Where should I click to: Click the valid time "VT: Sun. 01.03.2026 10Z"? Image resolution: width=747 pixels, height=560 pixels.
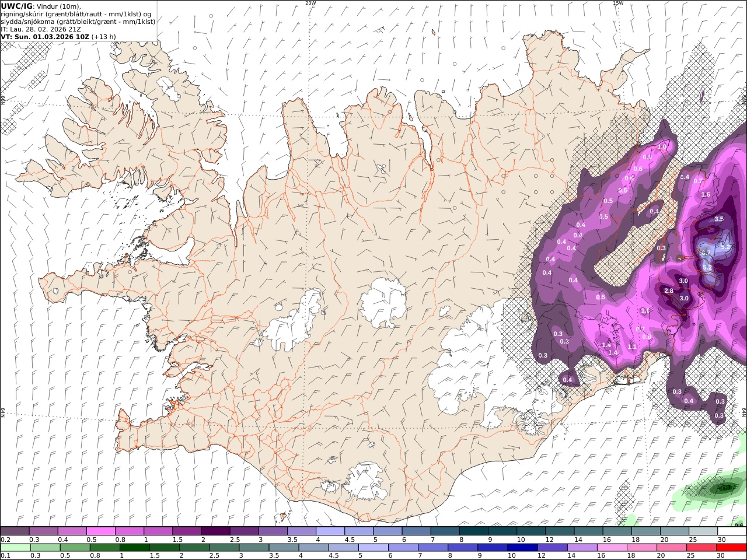coord(45,36)
